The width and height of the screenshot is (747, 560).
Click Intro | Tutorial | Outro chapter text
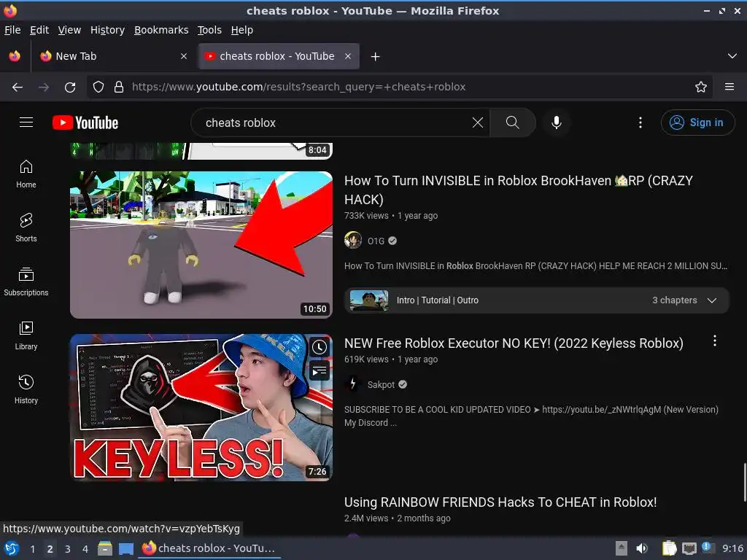(x=438, y=300)
